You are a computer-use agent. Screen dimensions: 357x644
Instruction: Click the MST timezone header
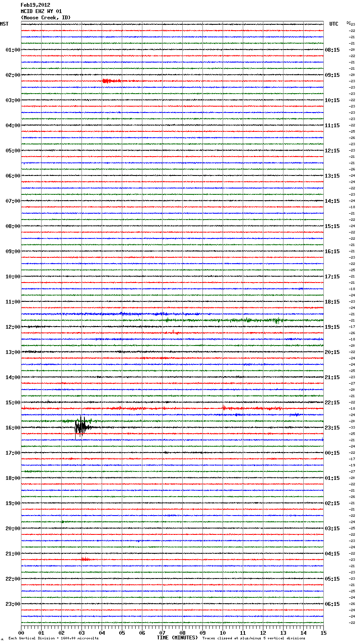(x=4, y=24)
